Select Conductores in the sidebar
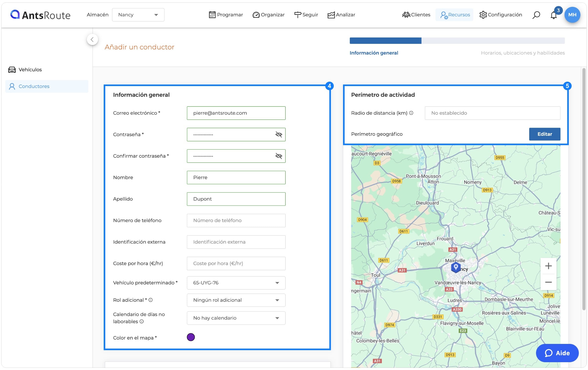 click(46, 86)
